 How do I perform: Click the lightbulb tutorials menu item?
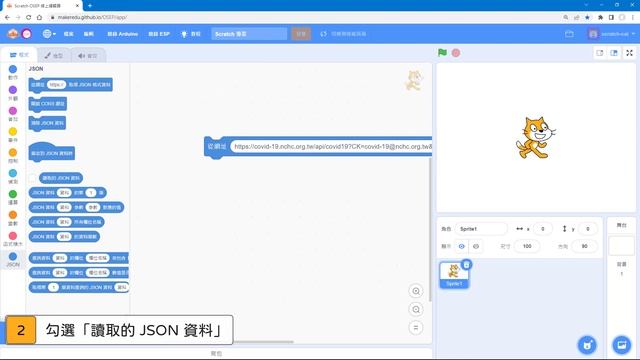(x=191, y=34)
